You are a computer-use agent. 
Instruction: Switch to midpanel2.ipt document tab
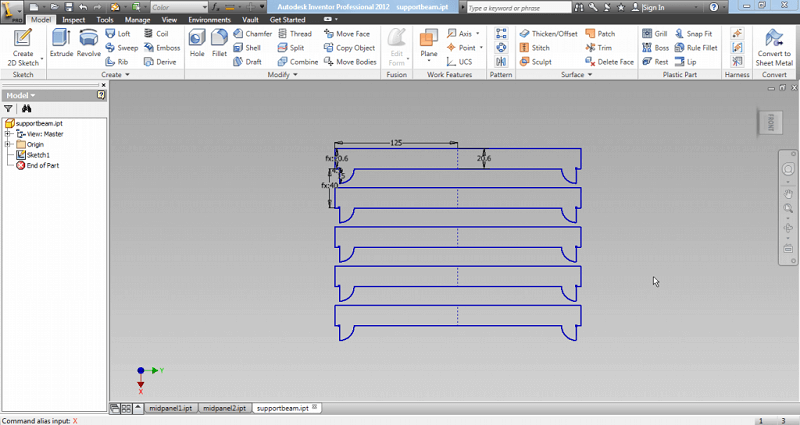click(x=224, y=408)
